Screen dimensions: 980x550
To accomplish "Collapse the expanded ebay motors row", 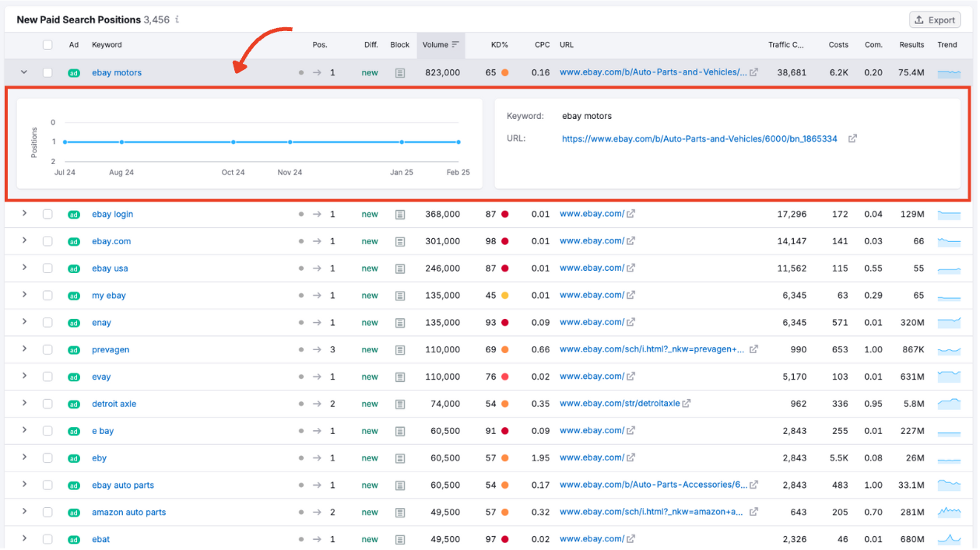I will pos(24,72).
